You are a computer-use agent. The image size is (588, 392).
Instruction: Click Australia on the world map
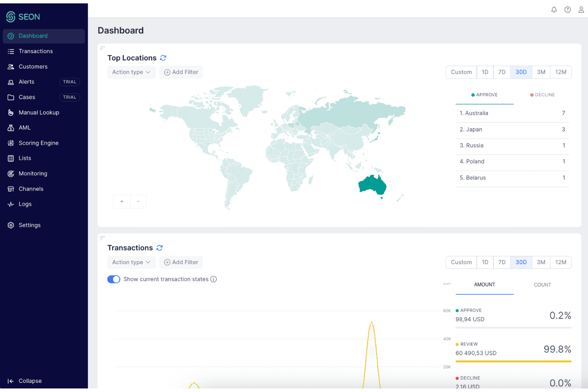(x=371, y=185)
